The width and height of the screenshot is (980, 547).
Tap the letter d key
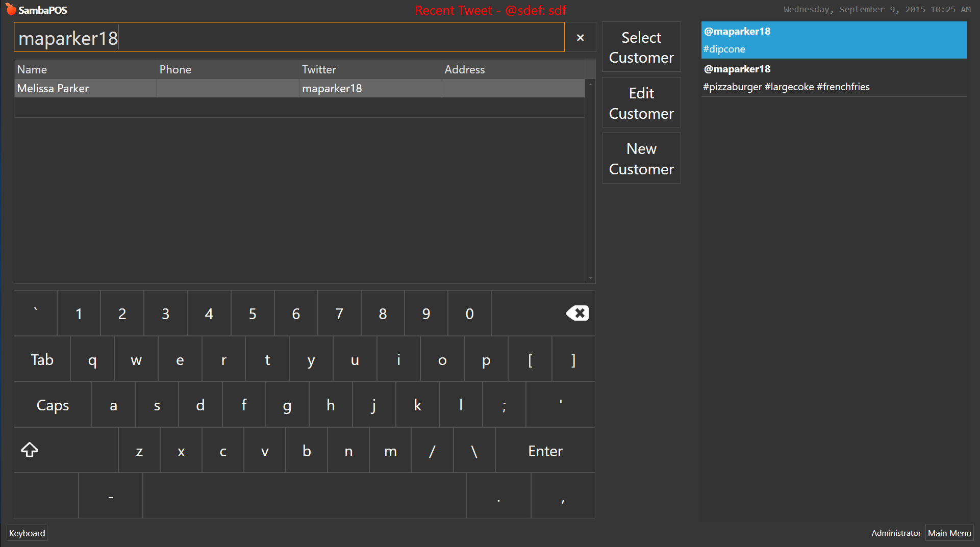point(200,405)
